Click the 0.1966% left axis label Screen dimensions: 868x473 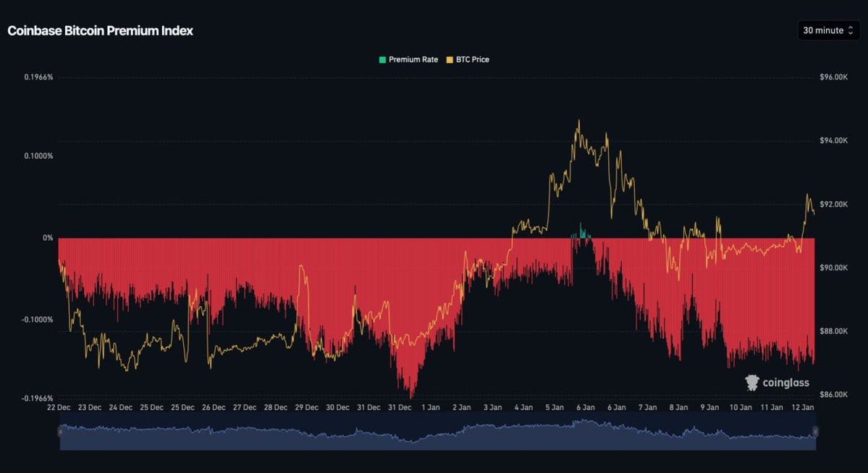39,77
